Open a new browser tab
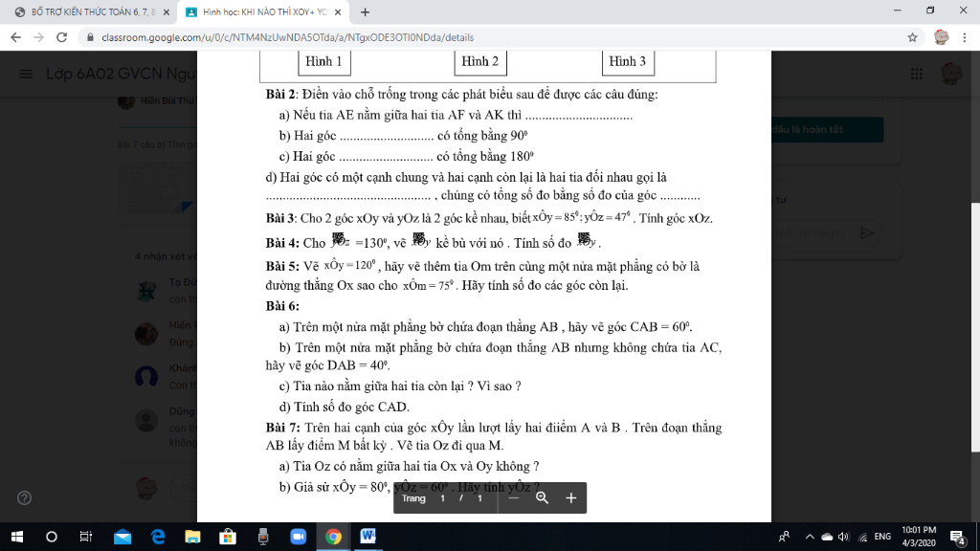The image size is (980, 551). tap(365, 11)
